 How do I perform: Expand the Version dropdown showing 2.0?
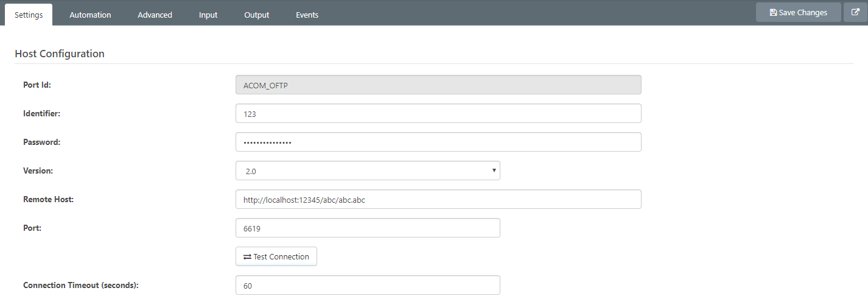coord(367,171)
